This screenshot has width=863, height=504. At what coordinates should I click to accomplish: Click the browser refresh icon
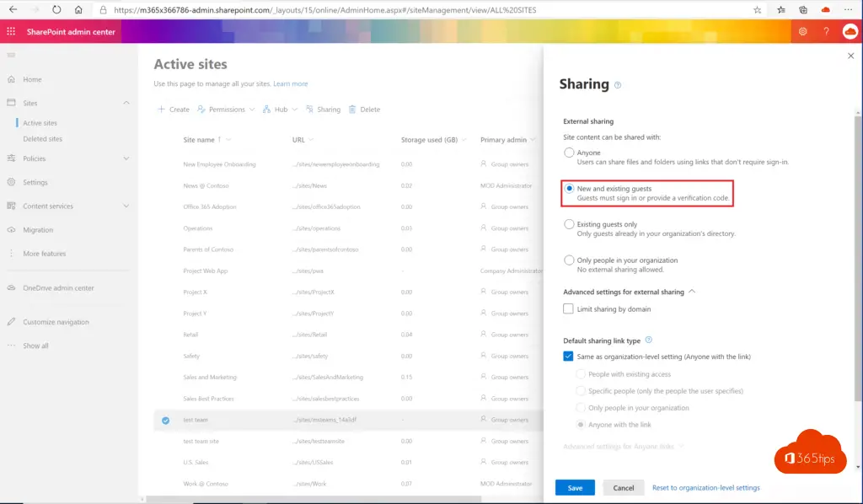coord(56,10)
